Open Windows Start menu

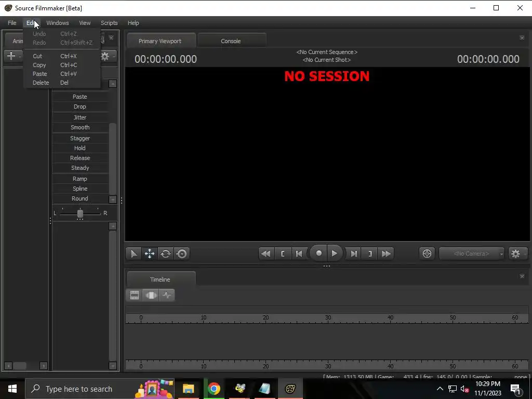12,389
